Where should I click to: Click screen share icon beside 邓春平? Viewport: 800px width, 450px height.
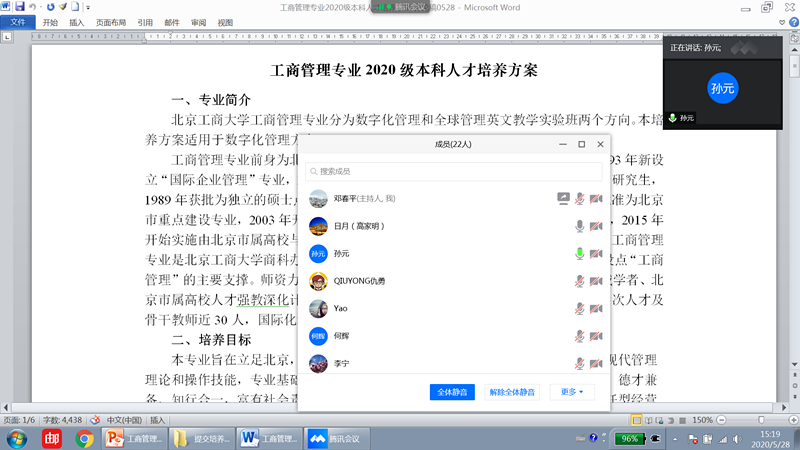(563, 198)
